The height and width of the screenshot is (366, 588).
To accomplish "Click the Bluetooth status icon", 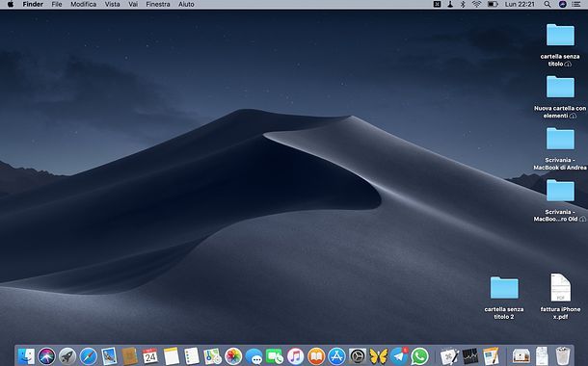I will pos(463,4).
